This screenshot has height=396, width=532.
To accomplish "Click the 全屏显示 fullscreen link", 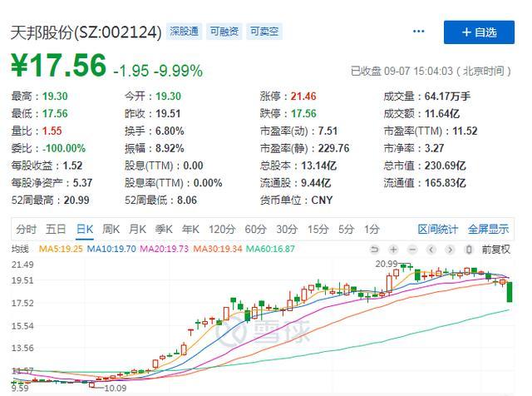I will [x=488, y=230].
